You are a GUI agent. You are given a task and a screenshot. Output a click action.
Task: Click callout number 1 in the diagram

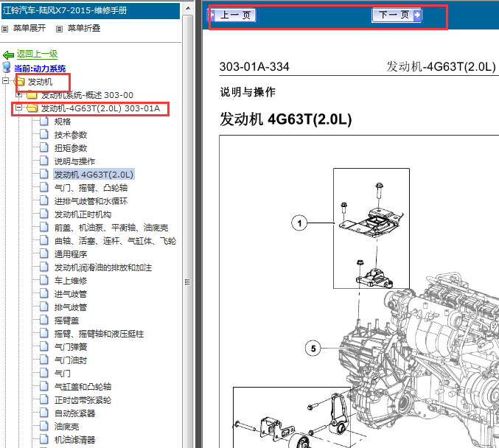click(x=299, y=223)
